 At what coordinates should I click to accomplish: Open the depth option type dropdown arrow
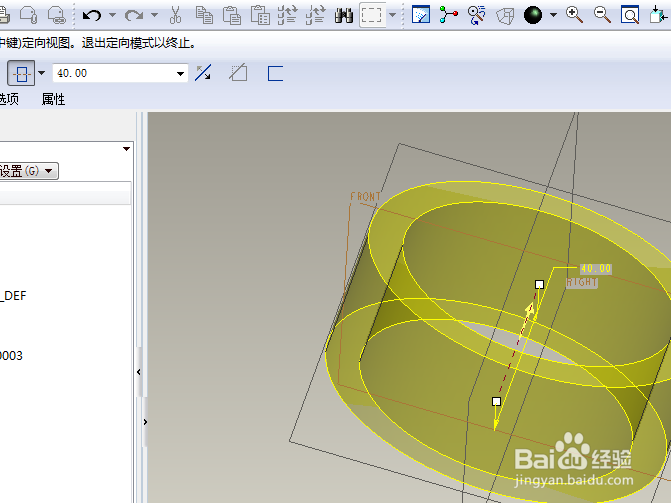(x=42, y=73)
